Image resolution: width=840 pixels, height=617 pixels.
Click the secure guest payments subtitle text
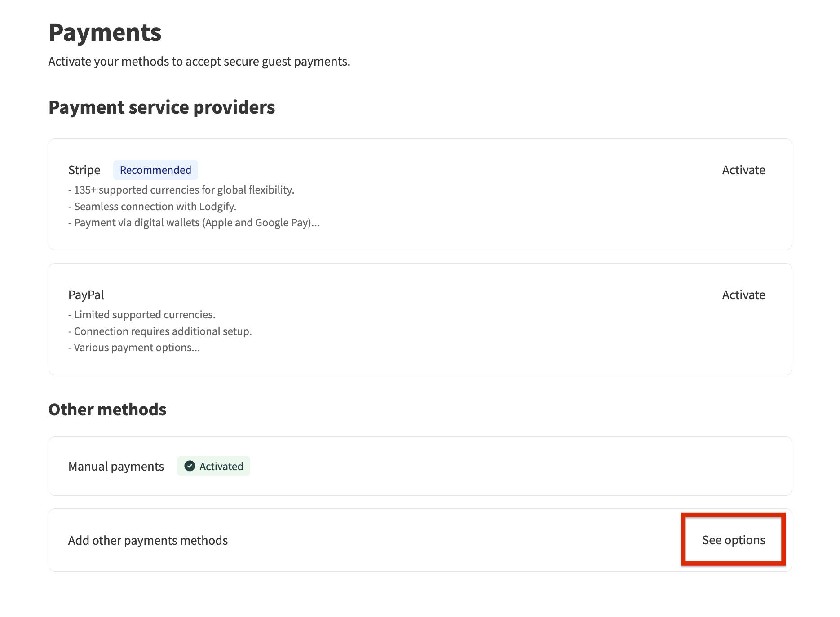[x=199, y=62]
